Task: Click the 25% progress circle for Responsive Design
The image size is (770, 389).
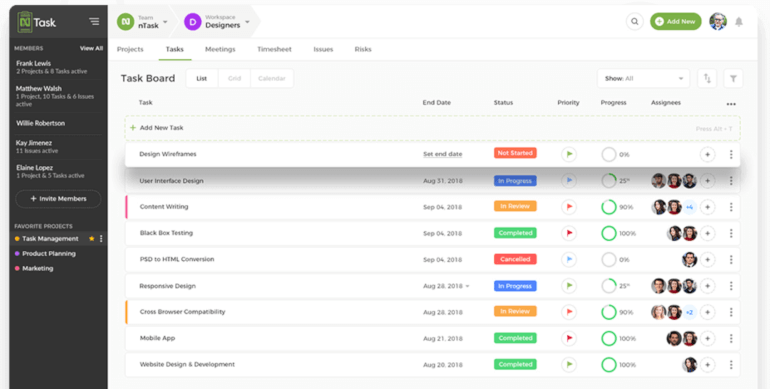Action: click(609, 286)
